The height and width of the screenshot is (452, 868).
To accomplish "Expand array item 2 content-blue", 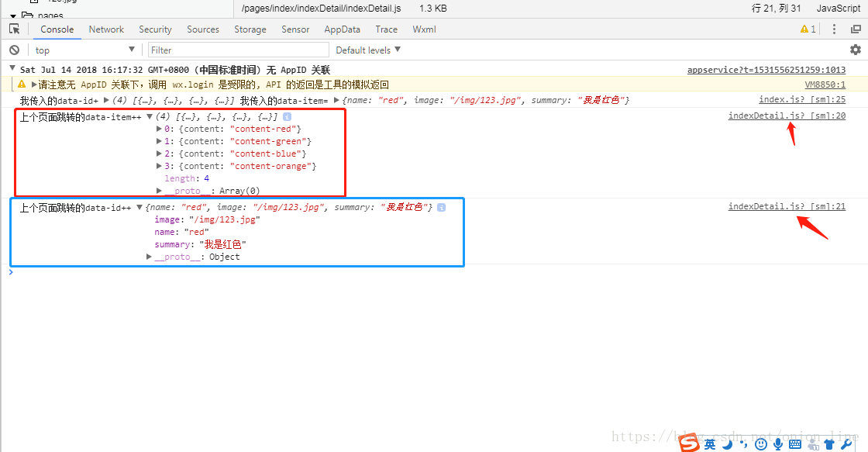I will (x=160, y=154).
